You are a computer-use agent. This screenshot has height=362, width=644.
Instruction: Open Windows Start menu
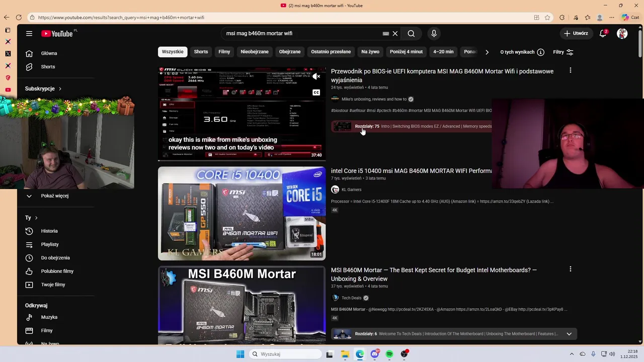(240, 354)
